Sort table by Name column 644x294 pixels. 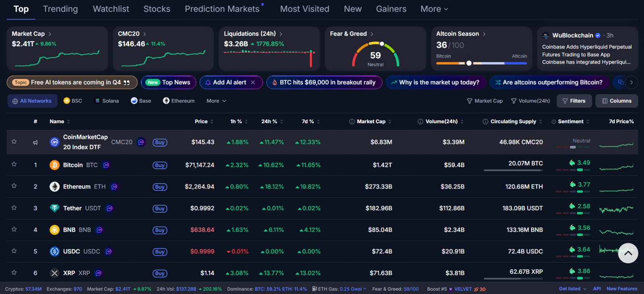[60, 122]
